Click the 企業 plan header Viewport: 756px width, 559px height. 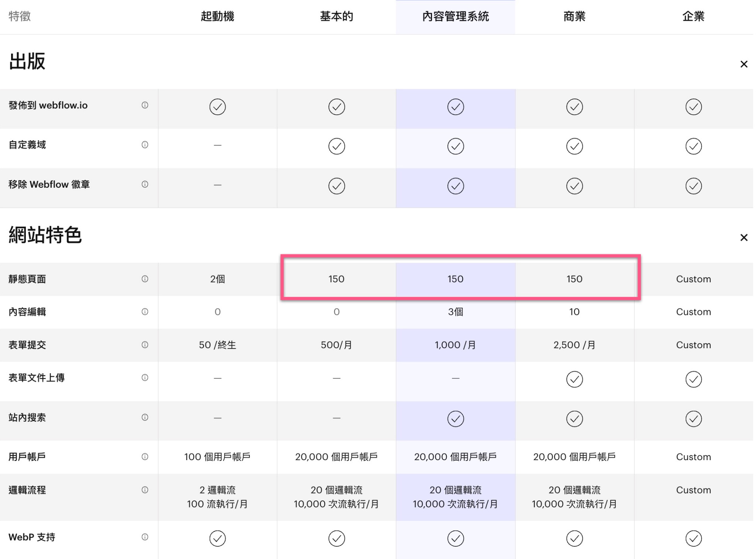(x=693, y=17)
